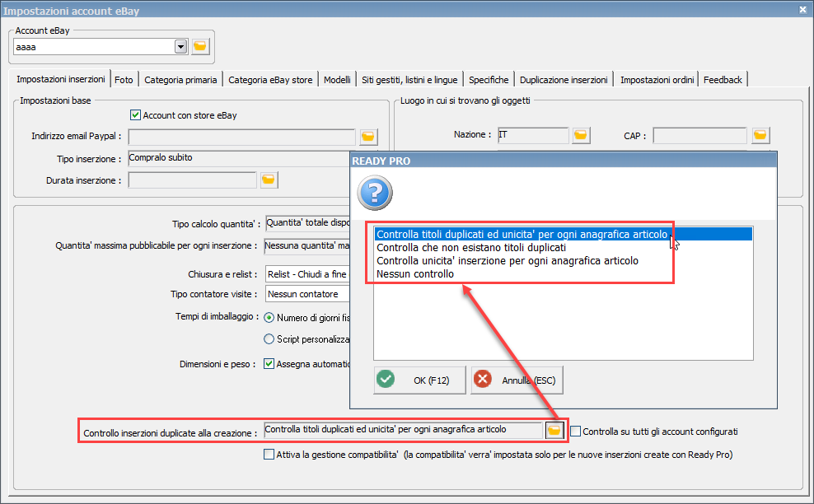Open the Duplicazione inserzioni tab
The height and width of the screenshot is (504, 814).
pyautogui.click(x=564, y=80)
